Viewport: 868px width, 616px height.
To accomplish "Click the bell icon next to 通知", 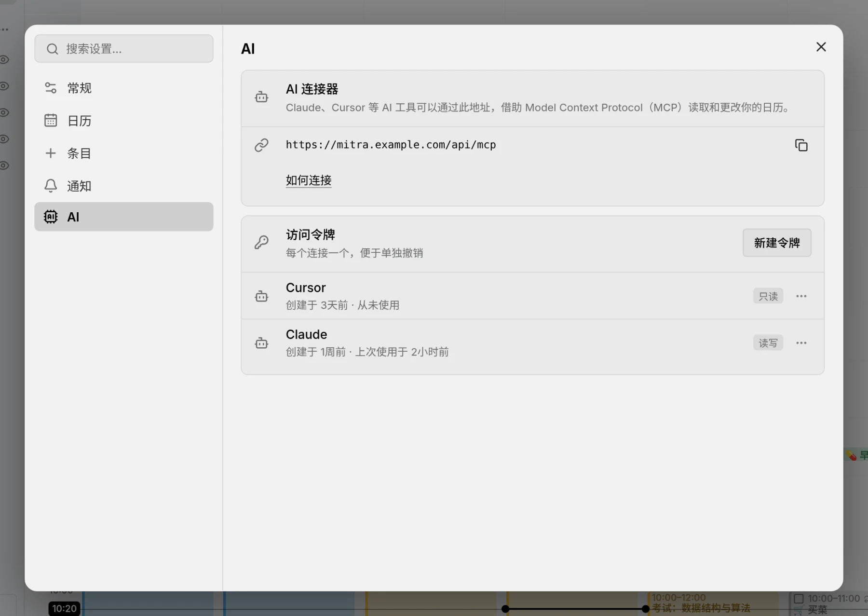I will click(x=51, y=186).
